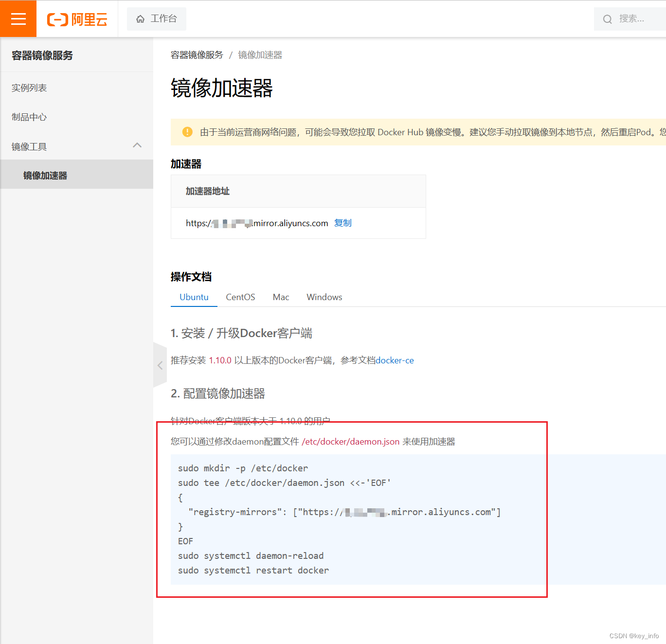
Task: Open the 镜像工具 sidebar group
Action: tap(77, 146)
